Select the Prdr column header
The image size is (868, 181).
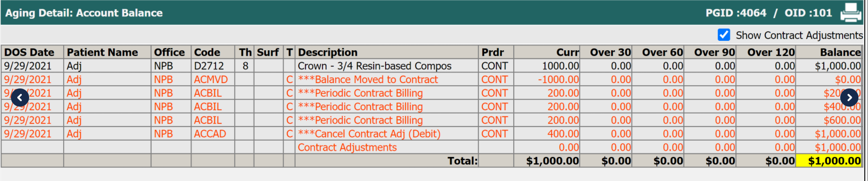pos(493,52)
